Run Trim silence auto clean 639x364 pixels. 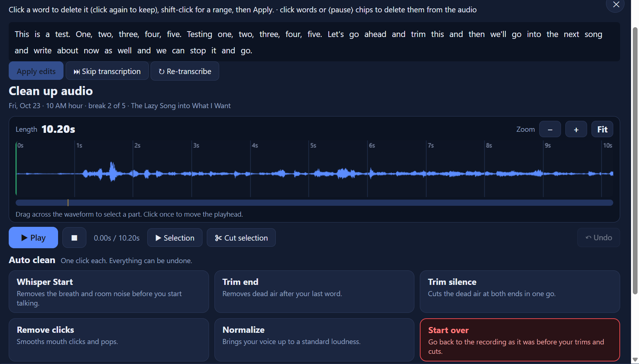[520, 291]
